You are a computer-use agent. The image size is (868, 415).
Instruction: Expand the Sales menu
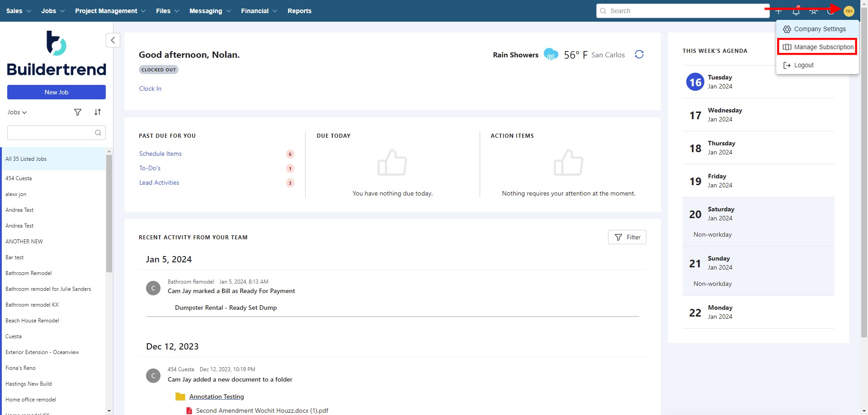click(19, 11)
